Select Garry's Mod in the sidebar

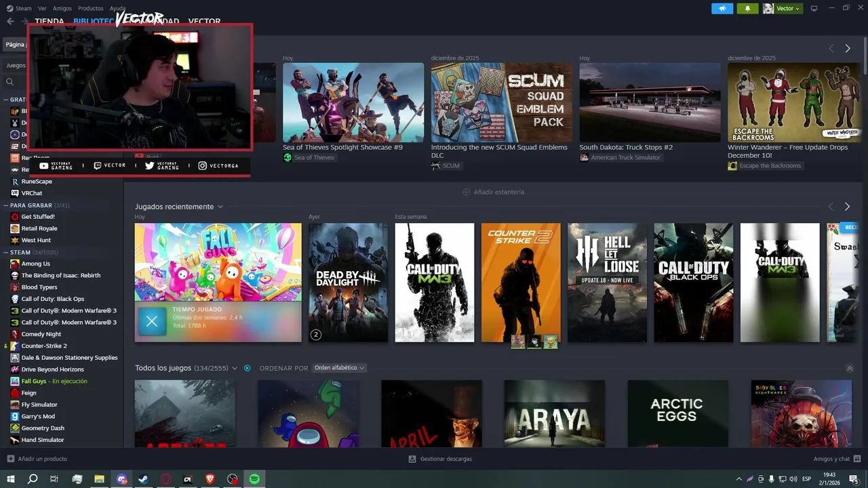[x=38, y=416]
